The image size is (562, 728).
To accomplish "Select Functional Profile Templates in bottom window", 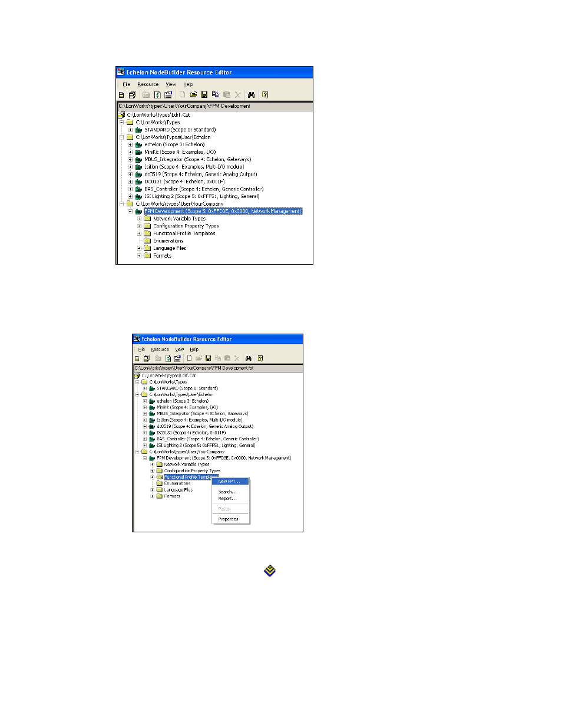I will coord(191,477).
